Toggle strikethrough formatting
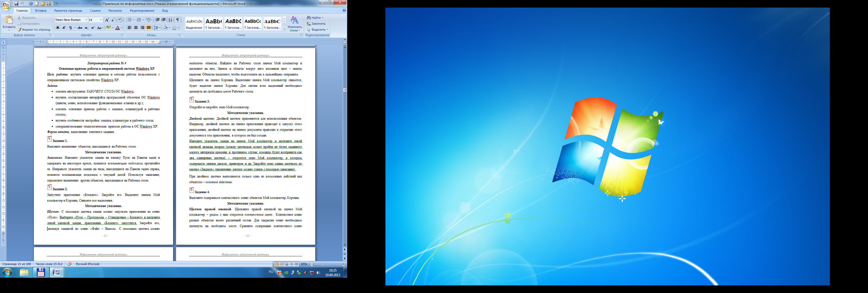 coord(80,28)
